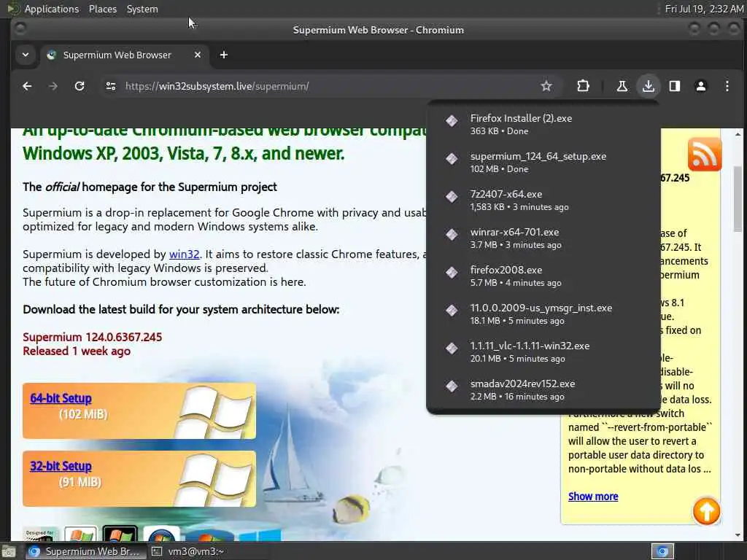Screen dimensions: 747x560
Task: Click file icon beside supermium_124_64_setup.exe
Action: (452, 158)
